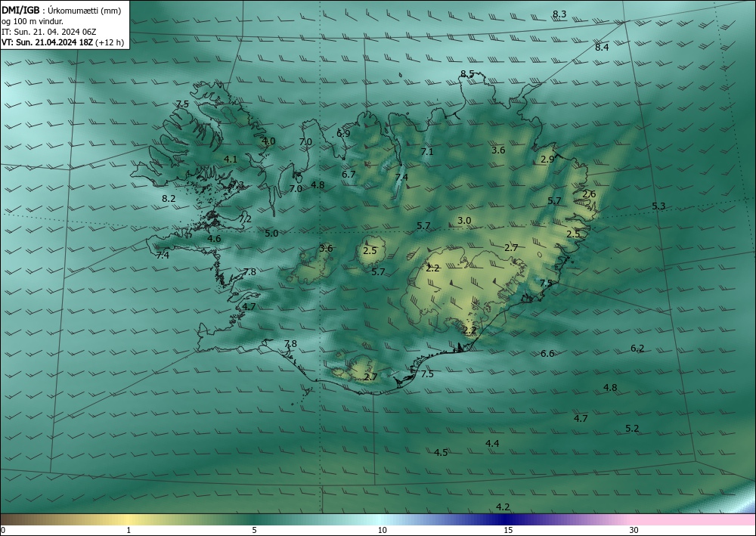Click the 5.3 value over the eastern sea
756x536 pixels.
coord(658,206)
